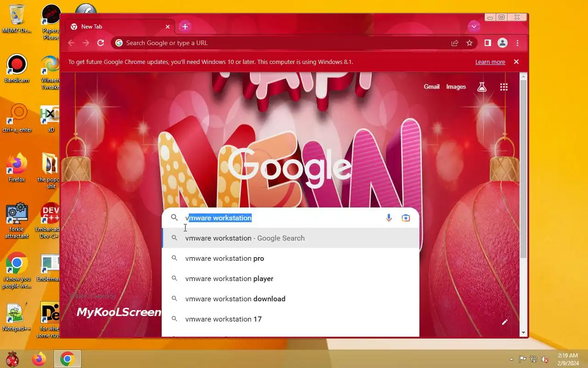Open Winaero Tweaker desktop shortcut
The height and width of the screenshot is (368, 588).
tap(50, 73)
